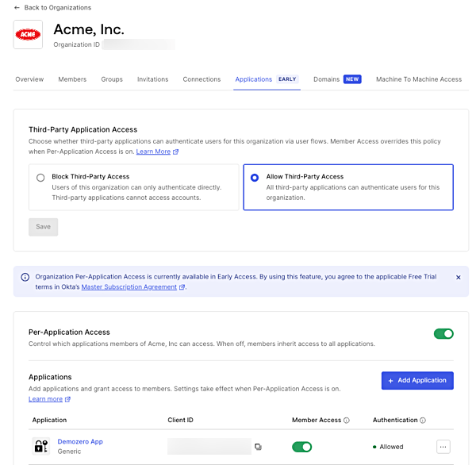Viewport: 476px width, 465px height.
Task: Click the info icon in the Early Access banner
Action: point(25,277)
